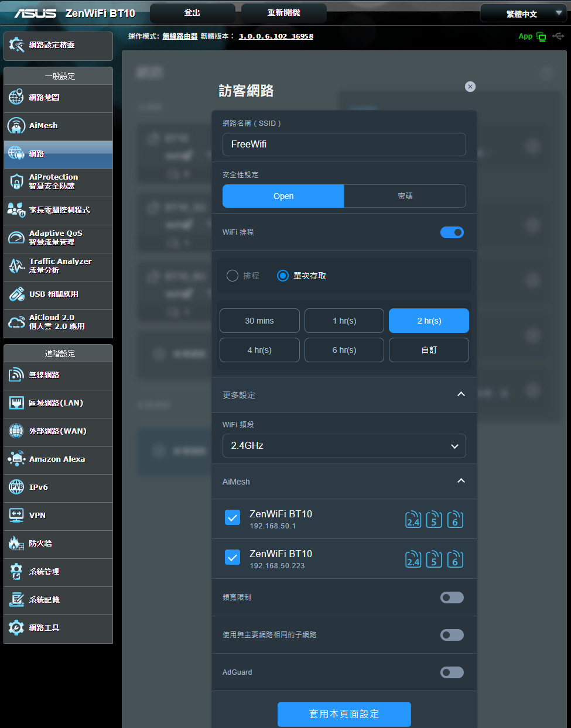Click the AiMesh sidebar icon
Screen dimensions: 571x728
(x=16, y=125)
